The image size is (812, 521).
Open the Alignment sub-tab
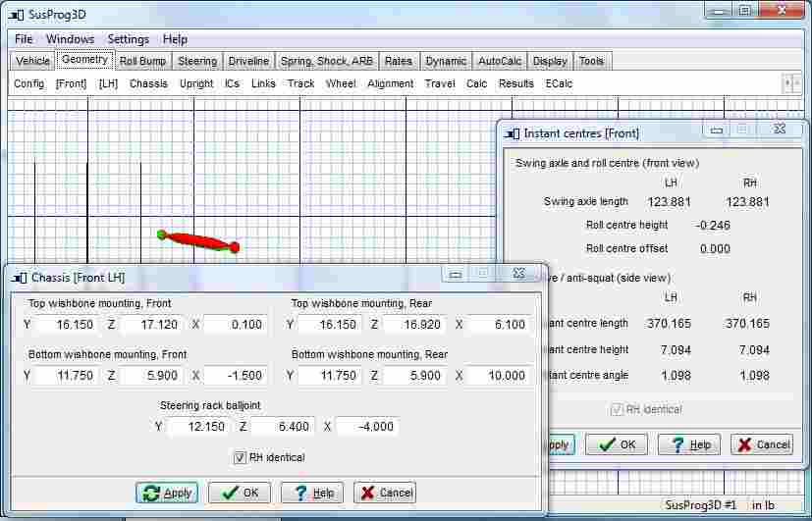390,83
